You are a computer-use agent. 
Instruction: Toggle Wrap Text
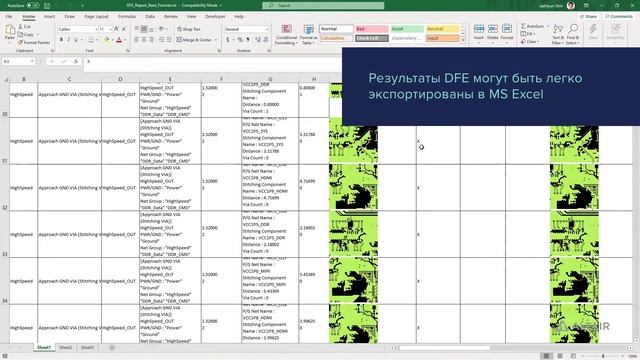[189, 29]
